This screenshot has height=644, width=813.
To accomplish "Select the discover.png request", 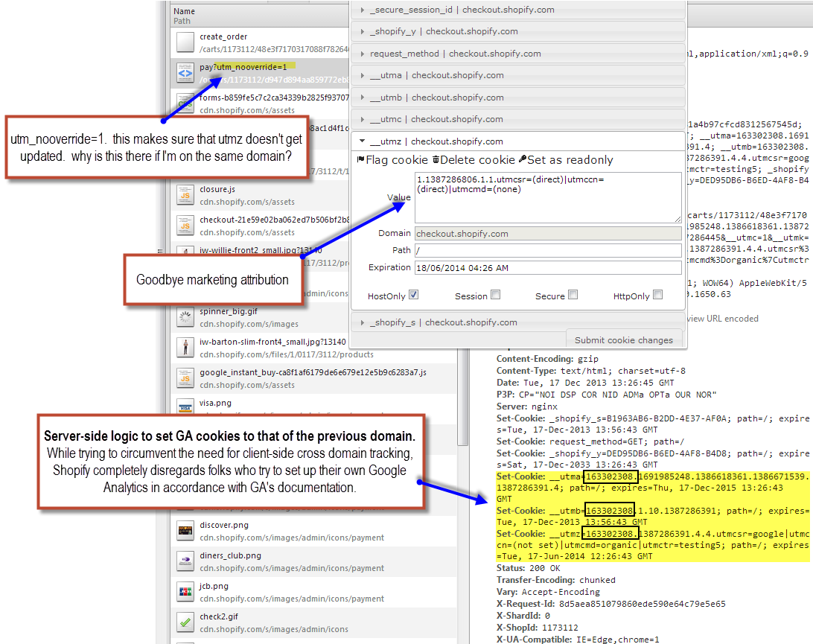I will (314, 531).
